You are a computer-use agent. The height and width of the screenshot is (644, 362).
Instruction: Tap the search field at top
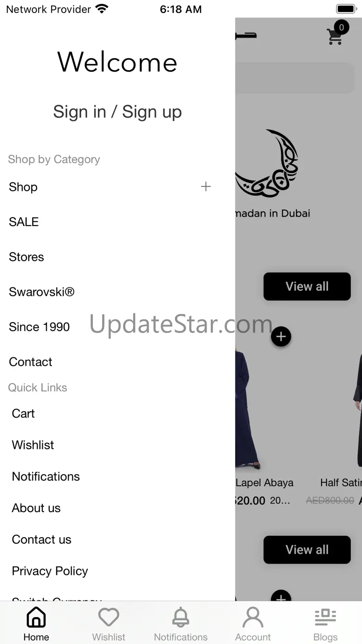point(295,78)
